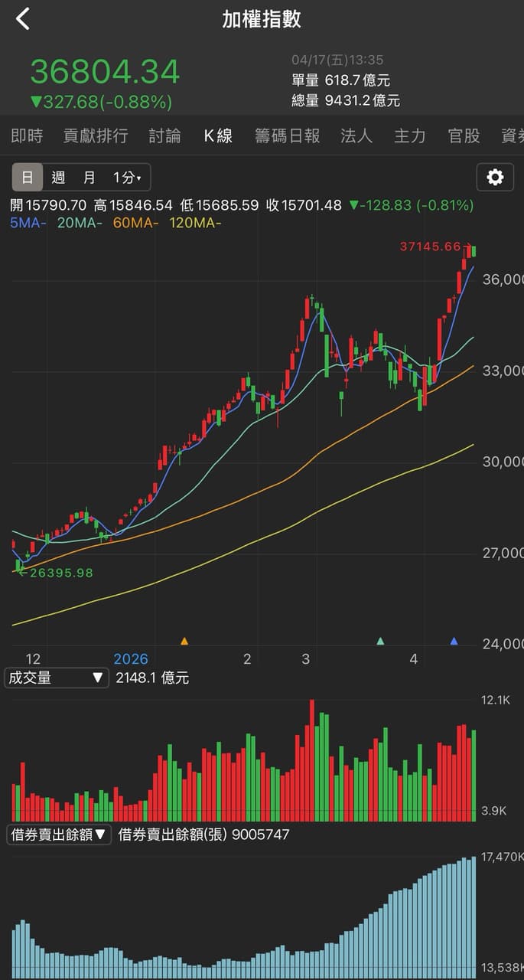Switch chart to monthly 月 period
The image size is (524, 980).
click(x=90, y=178)
